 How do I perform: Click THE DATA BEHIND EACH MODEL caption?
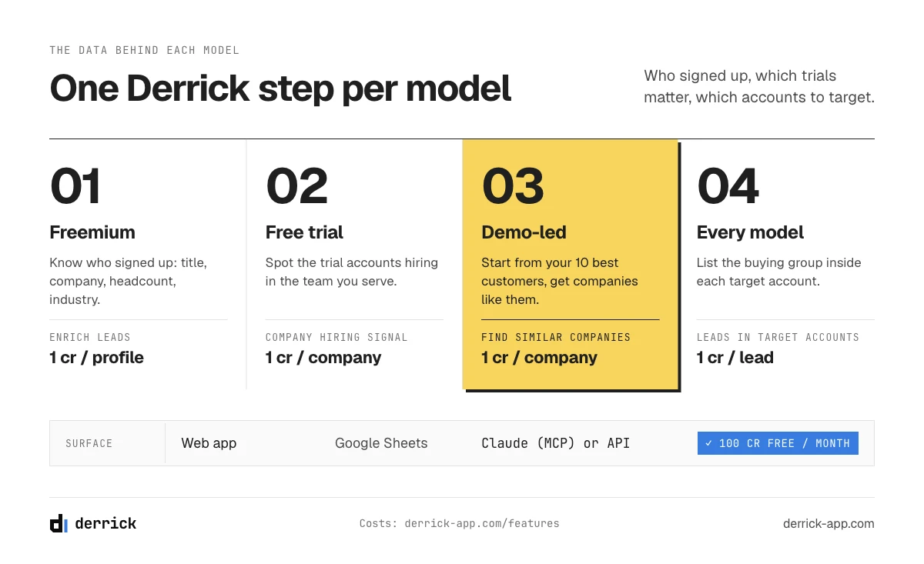coord(145,50)
